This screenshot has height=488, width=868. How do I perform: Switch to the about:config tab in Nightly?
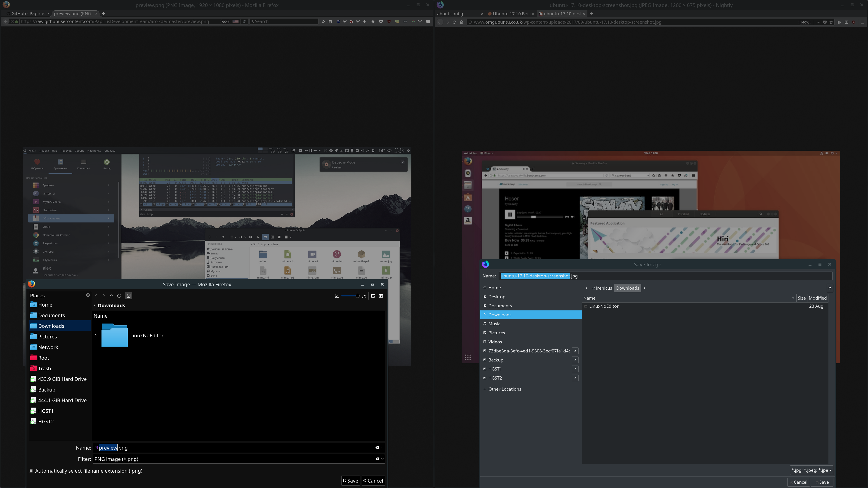click(460, 14)
